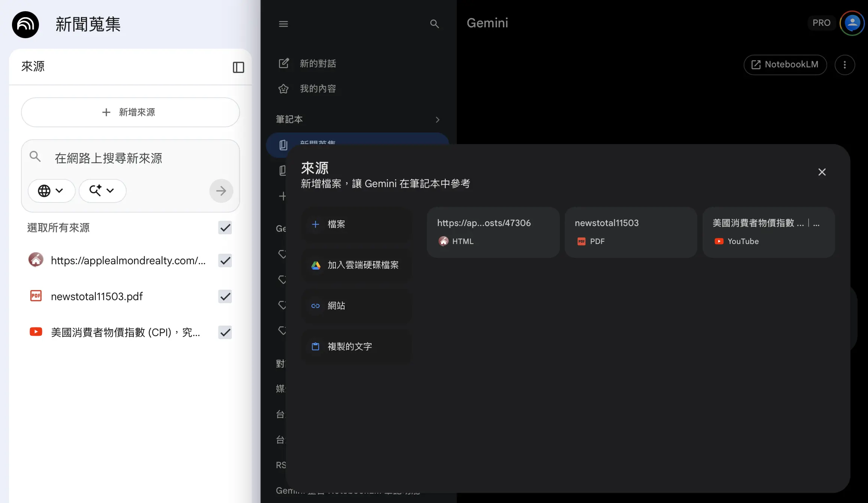
Task: Open 我的內容 in the Gemini sidebar
Action: (318, 89)
